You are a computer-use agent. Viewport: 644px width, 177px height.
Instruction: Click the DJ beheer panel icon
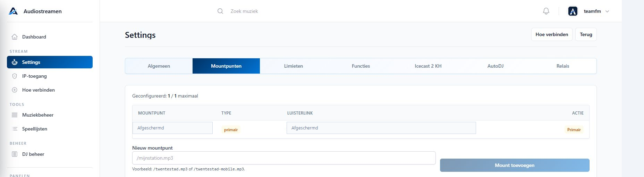pyautogui.click(x=15, y=154)
